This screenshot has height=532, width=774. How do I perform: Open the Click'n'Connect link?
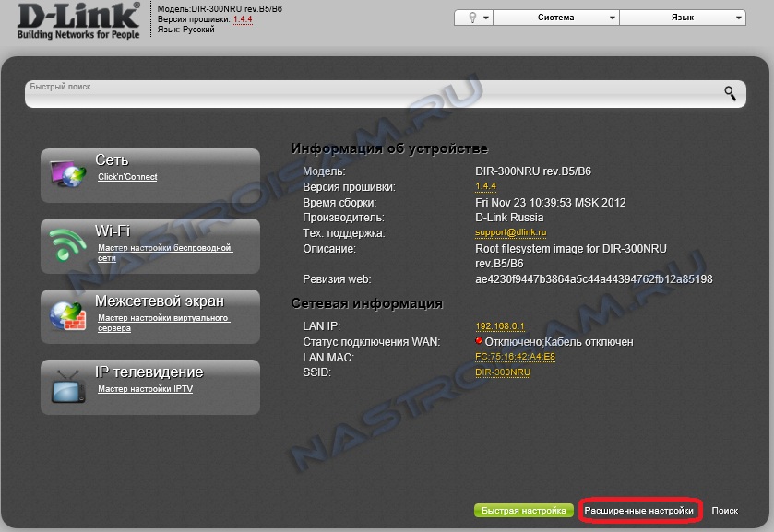click(x=127, y=177)
